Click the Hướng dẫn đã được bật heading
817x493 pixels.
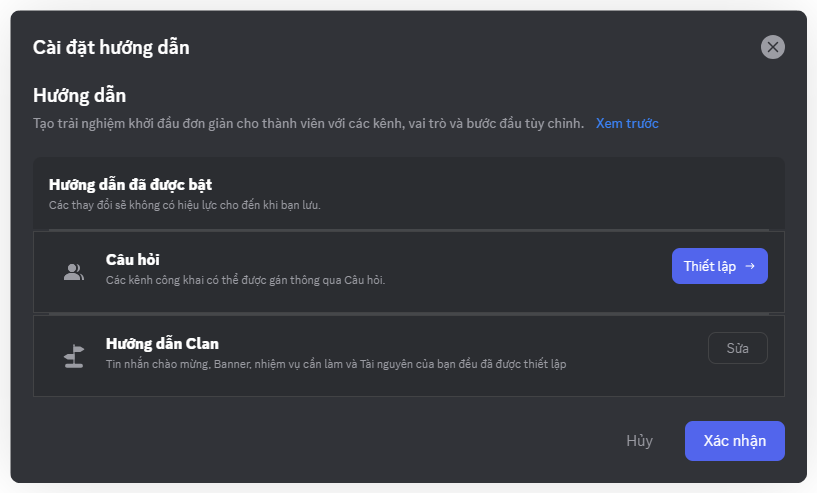130,185
